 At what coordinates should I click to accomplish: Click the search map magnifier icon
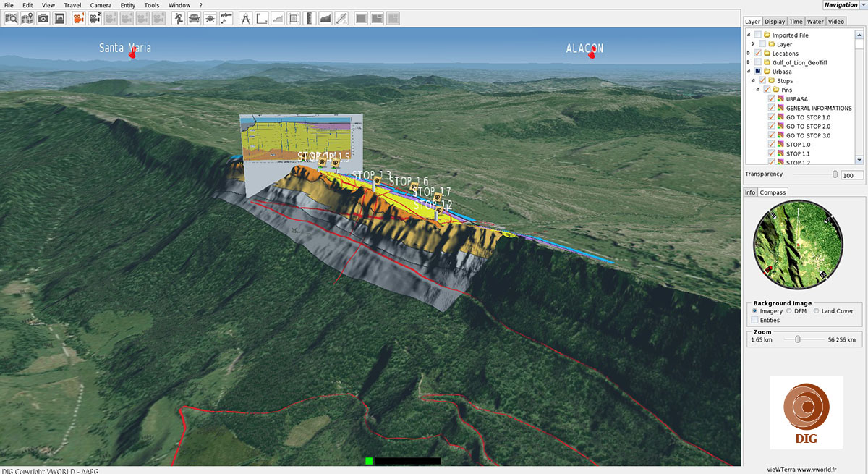point(11,18)
